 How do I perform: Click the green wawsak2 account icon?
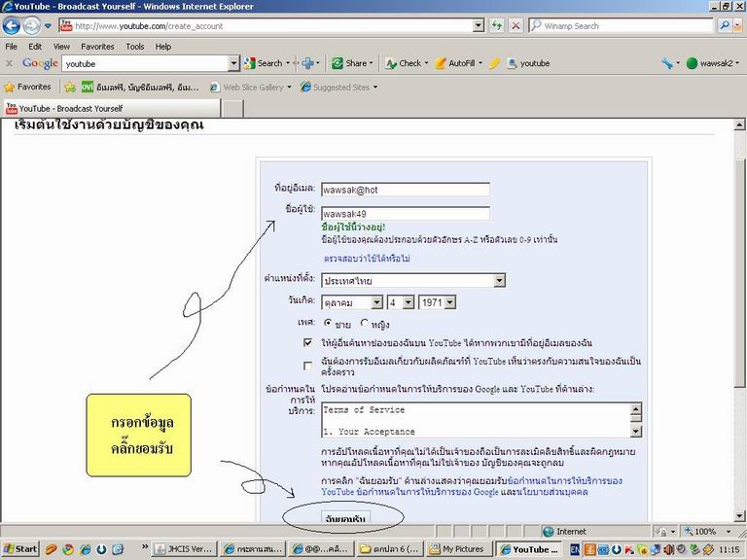[692, 63]
